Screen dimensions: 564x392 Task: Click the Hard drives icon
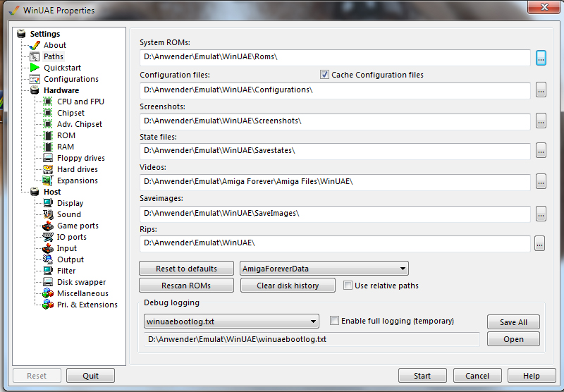click(x=48, y=169)
